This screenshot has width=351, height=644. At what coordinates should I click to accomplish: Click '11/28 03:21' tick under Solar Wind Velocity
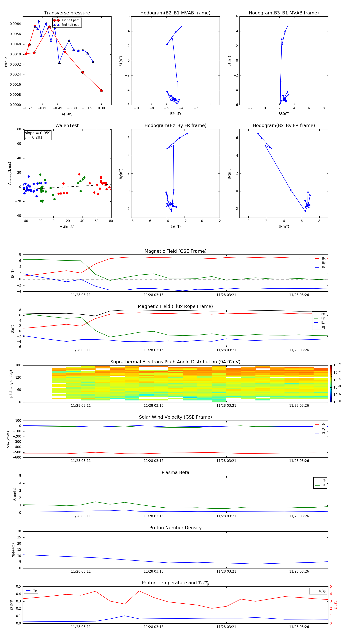[226, 461]
